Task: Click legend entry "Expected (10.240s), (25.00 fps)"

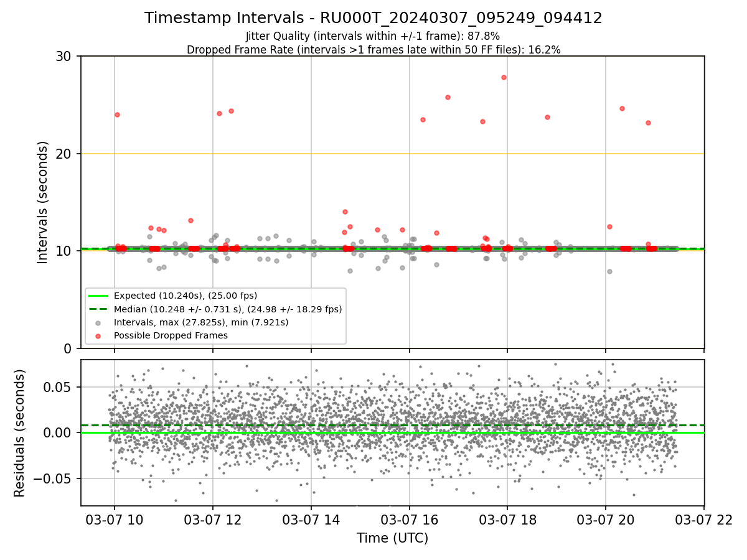Action: click(186, 296)
